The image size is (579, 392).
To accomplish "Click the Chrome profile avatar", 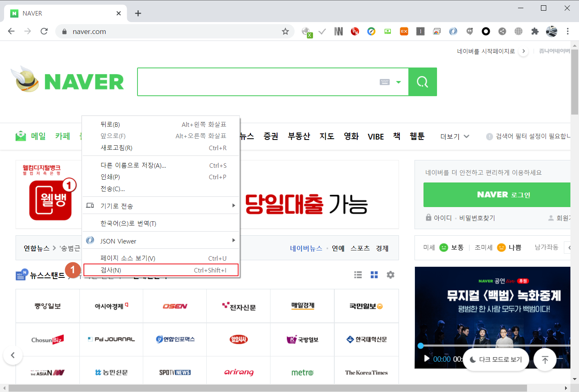I will [x=552, y=32].
